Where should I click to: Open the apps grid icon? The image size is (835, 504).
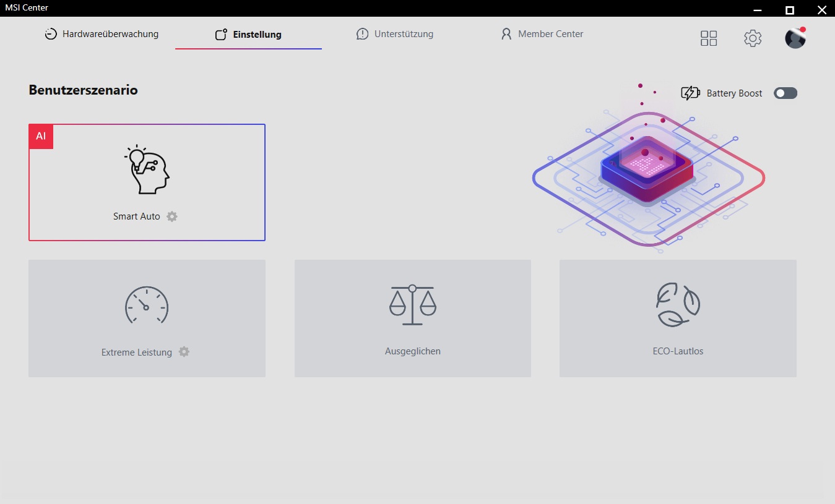709,38
